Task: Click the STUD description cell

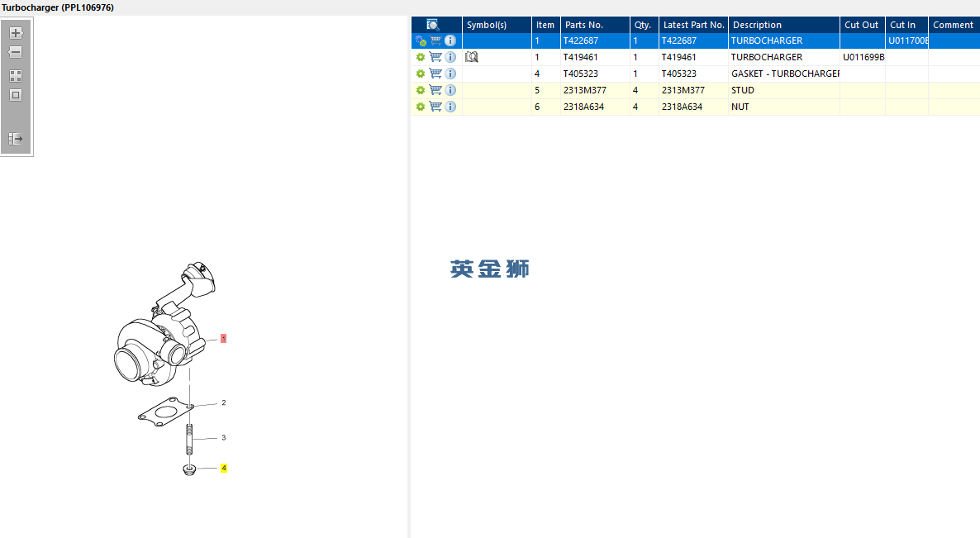Action: 784,90
